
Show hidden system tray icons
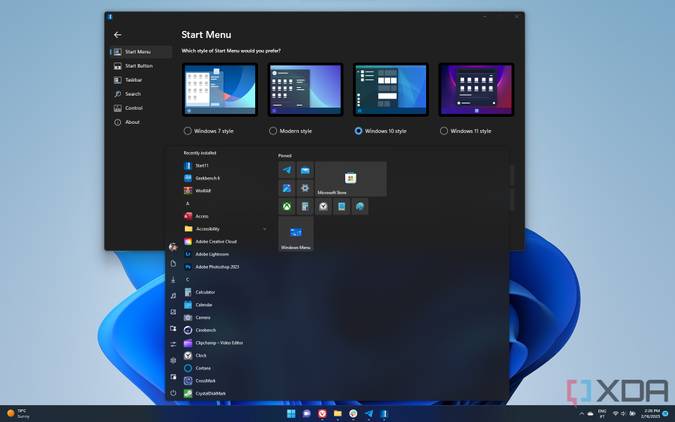pyautogui.click(x=582, y=414)
